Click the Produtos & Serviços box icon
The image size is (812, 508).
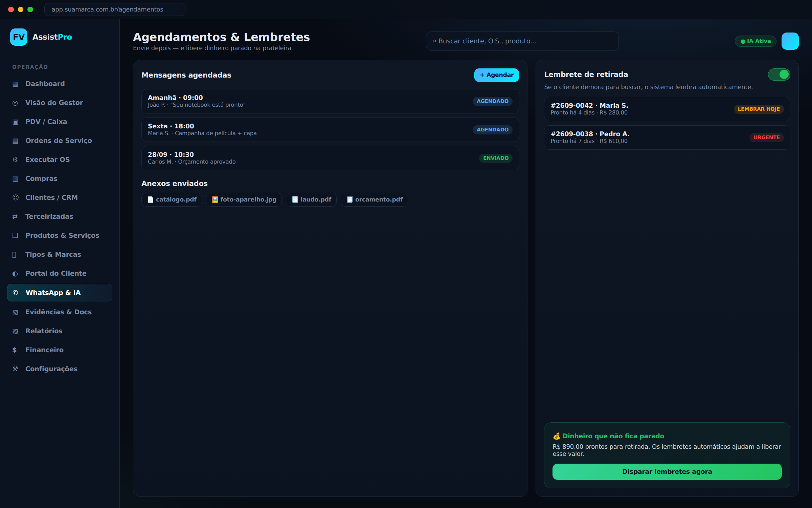(x=15, y=235)
